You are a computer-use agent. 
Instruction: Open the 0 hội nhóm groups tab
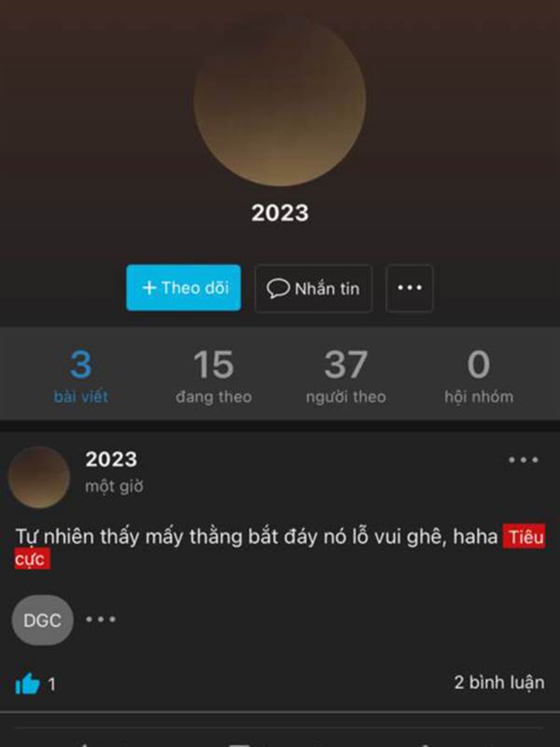(479, 376)
